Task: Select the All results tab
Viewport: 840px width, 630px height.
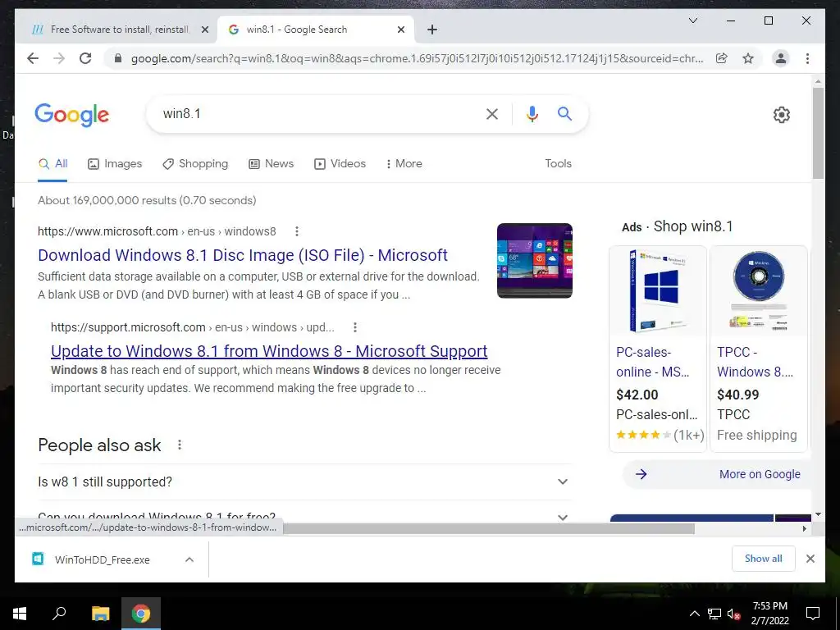Action: click(x=53, y=164)
